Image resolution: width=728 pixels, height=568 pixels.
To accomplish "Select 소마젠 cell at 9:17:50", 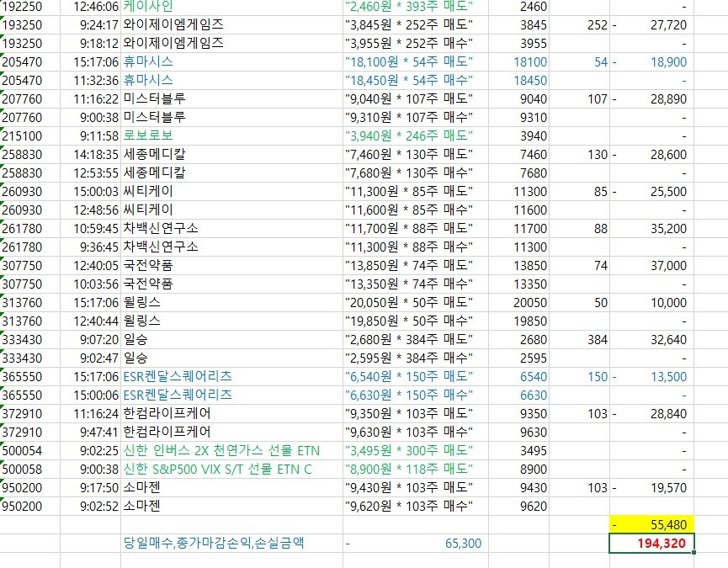I will pyautogui.click(x=231, y=488).
